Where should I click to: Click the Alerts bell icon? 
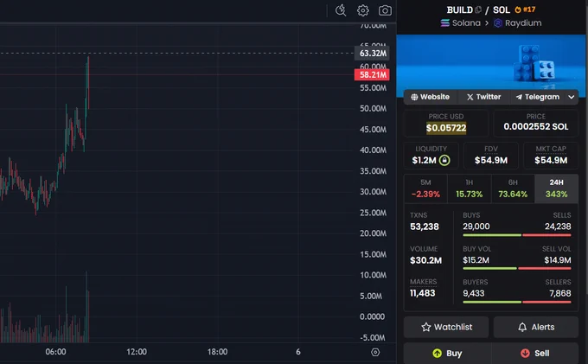522,327
